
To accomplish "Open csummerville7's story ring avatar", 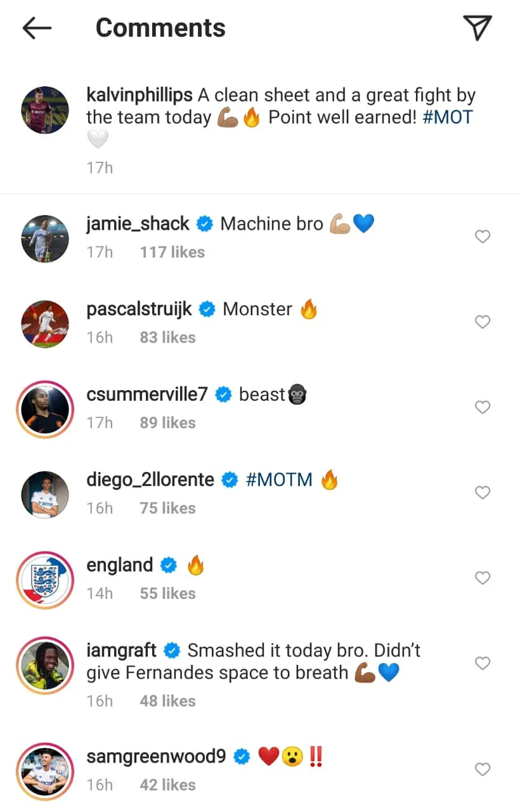I will point(44,409).
